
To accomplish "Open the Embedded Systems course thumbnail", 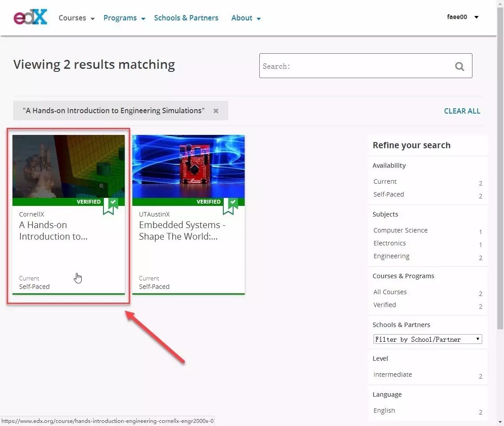I will pos(188,166).
